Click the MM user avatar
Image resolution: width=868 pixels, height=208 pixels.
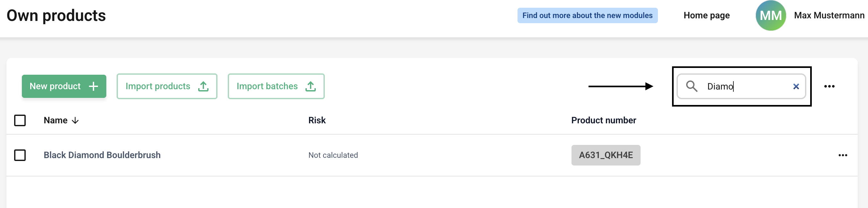coord(771,15)
